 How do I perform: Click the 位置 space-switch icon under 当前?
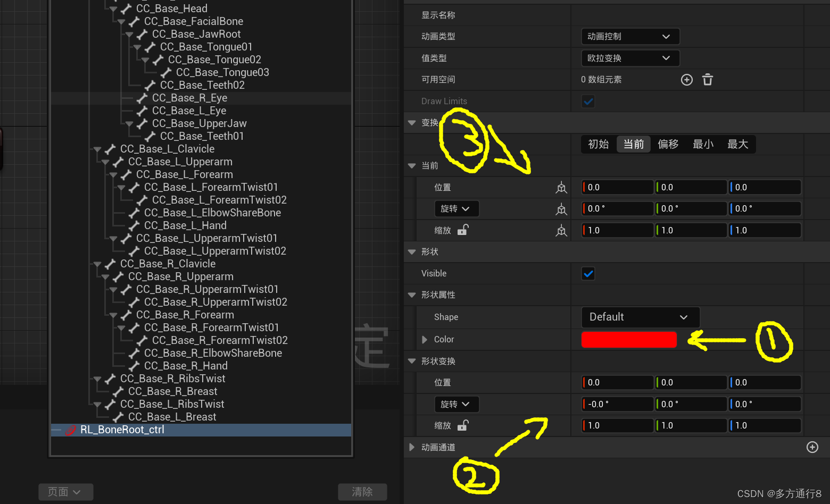tap(561, 187)
